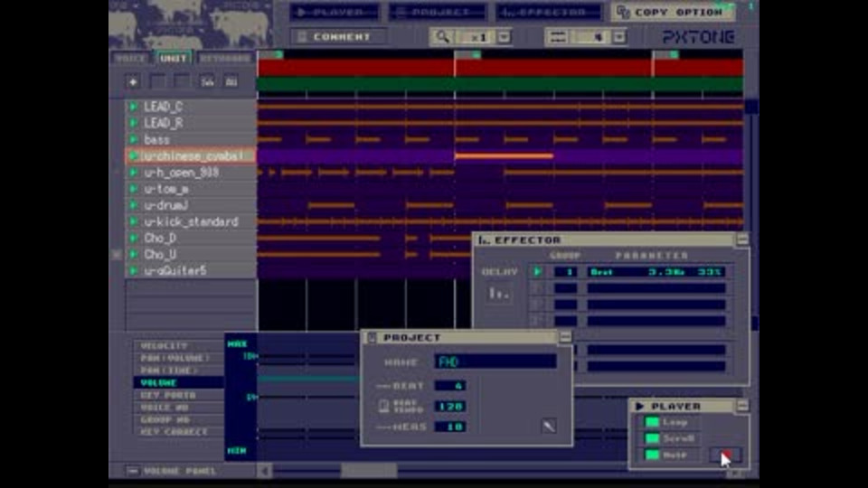The image size is (868, 488).
Task: Open the Player panel button
Action: tap(335, 12)
